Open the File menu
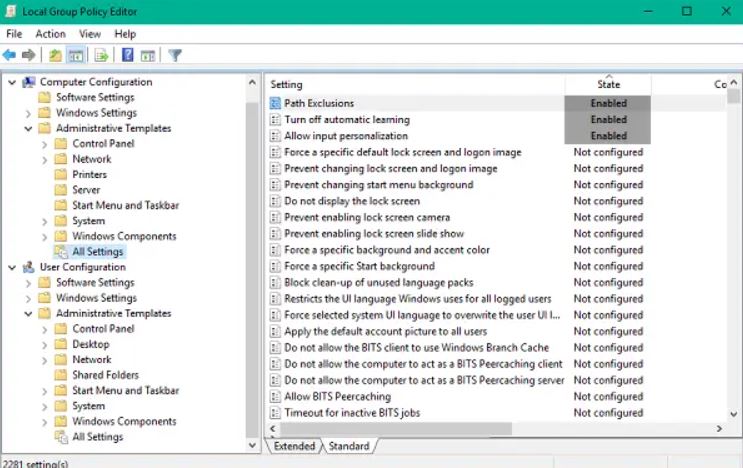 coord(14,34)
